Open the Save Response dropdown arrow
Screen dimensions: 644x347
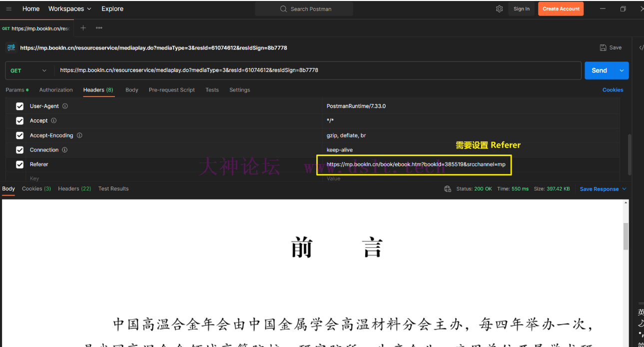(624, 189)
